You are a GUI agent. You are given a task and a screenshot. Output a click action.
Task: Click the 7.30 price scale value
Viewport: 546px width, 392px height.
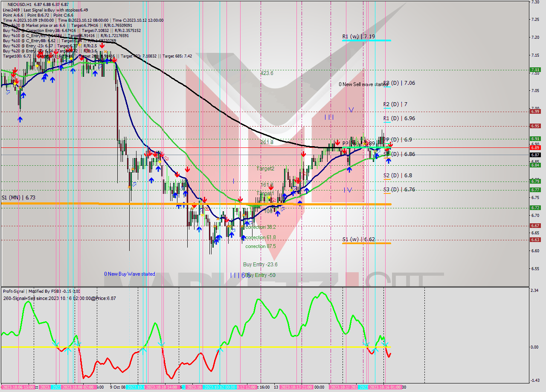point(535,2)
